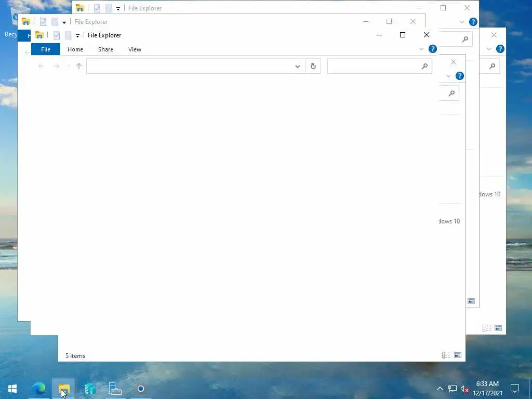The width and height of the screenshot is (532, 399).
Task: Open Help via the blue question mark in the front window
Action: tap(433, 49)
